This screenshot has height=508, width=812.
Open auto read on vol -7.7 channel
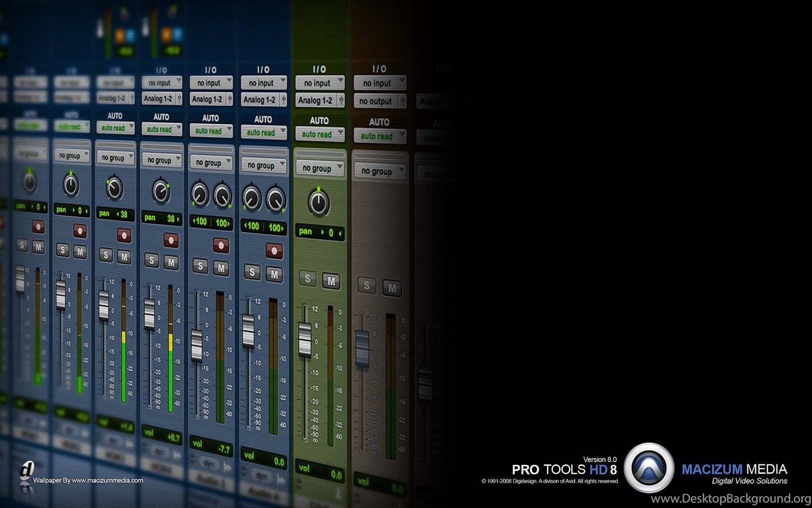coord(211,131)
